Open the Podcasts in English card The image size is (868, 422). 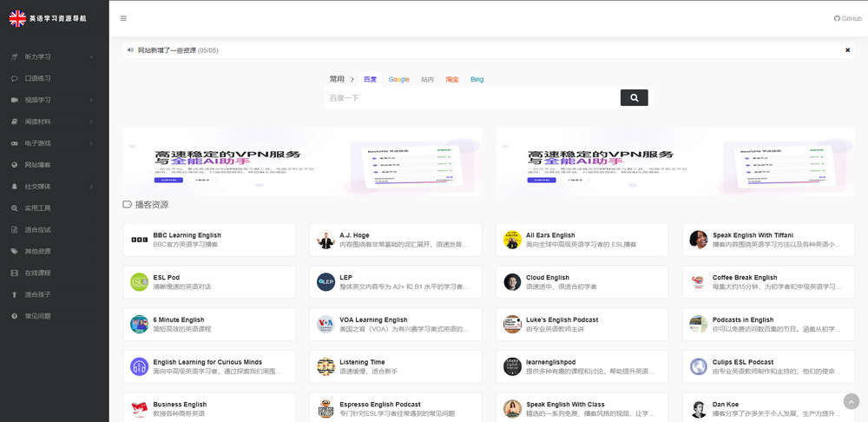[768, 325]
